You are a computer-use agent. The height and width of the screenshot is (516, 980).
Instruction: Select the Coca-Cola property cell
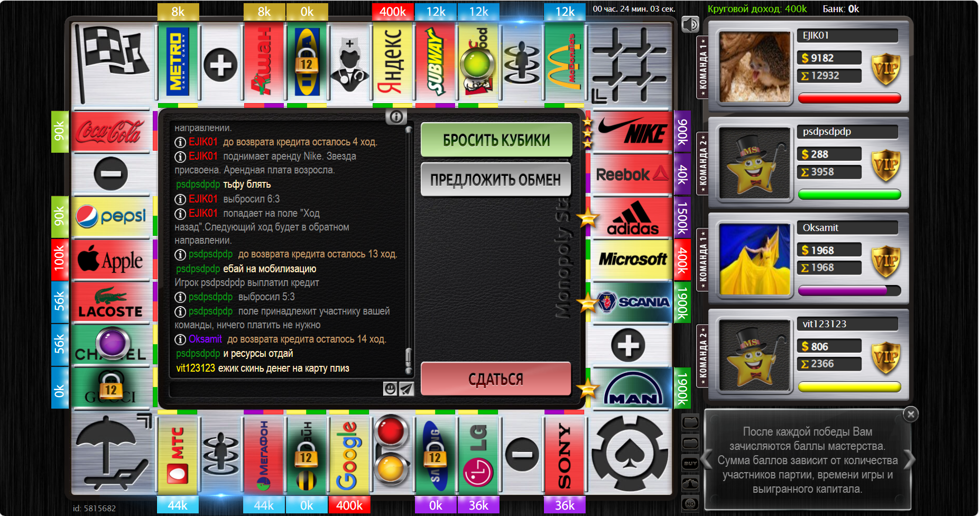click(x=112, y=131)
